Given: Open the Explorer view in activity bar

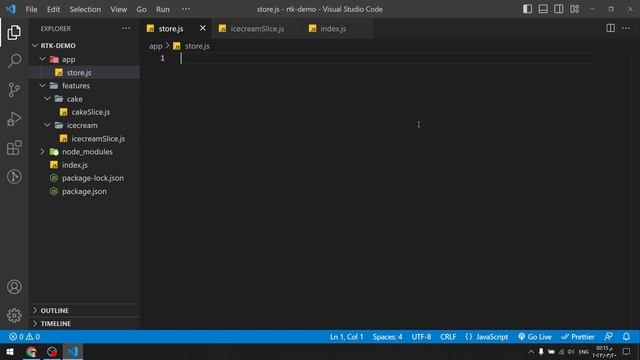Looking at the screenshot, I should [x=14, y=32].
